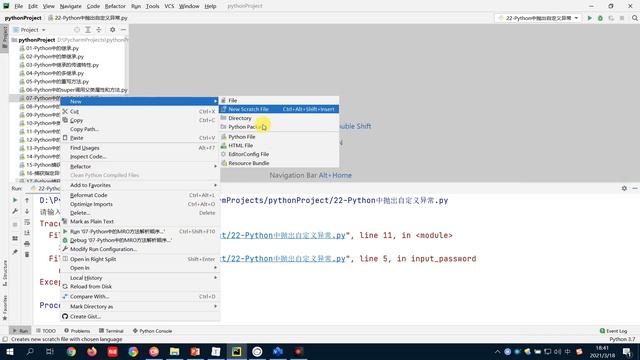Click traceback link for line 11
640x360 pixels.
[283, 235]
